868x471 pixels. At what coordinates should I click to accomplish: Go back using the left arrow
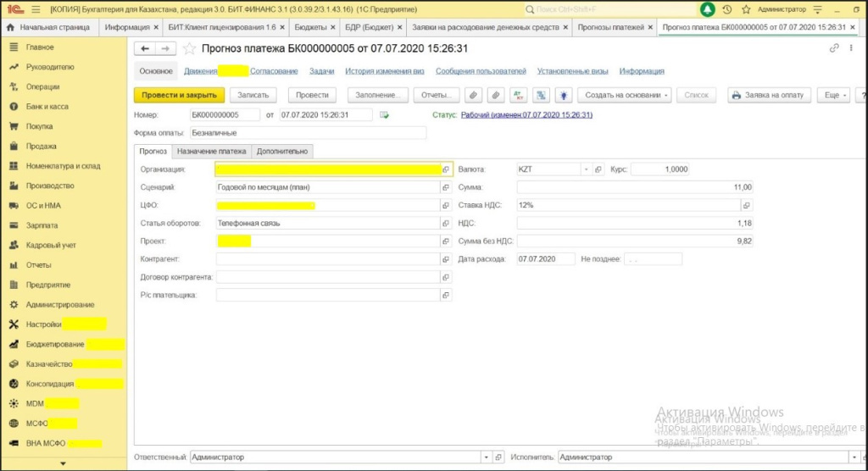point(144,49)
